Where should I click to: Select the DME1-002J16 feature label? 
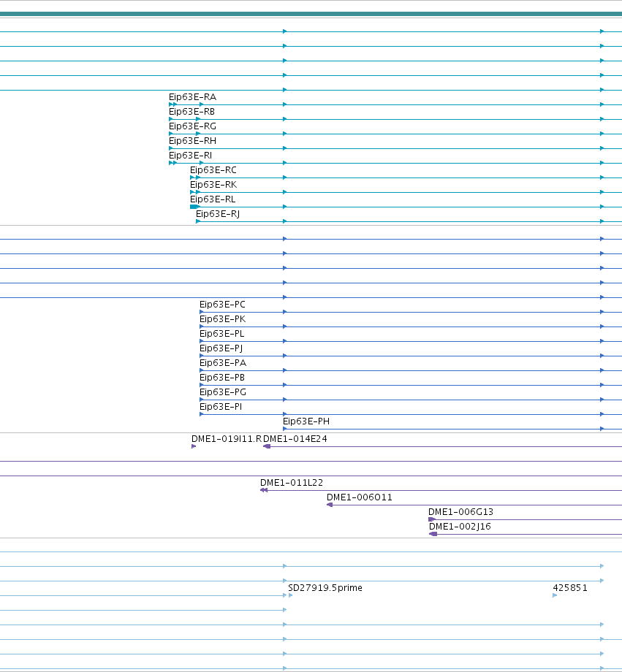[460, 527]
